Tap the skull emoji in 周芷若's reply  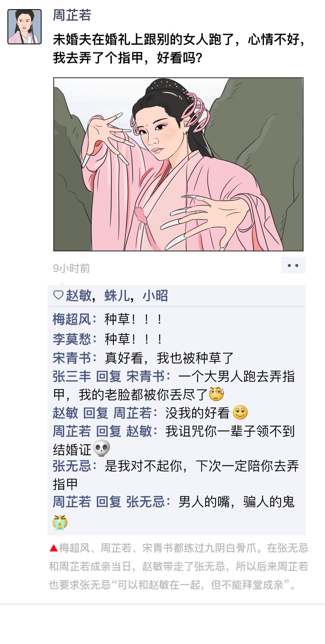[101, 448]
